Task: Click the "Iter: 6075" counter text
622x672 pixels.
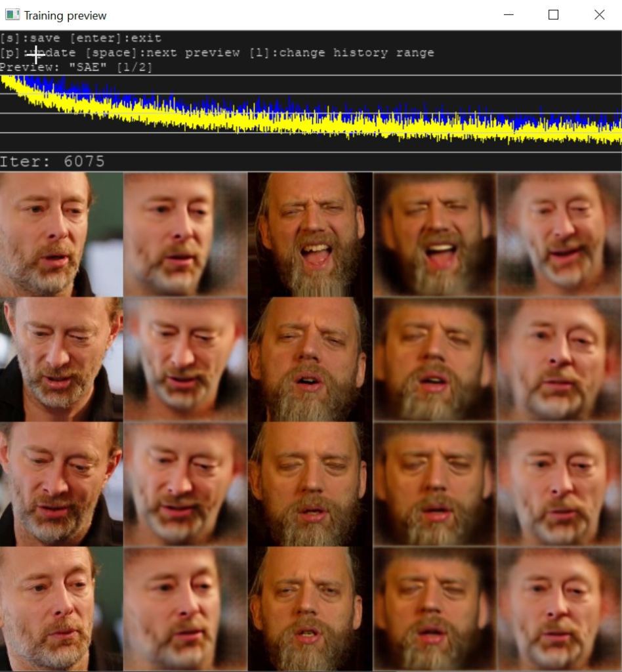Action: pyautogui.click(x=52, y=161)
